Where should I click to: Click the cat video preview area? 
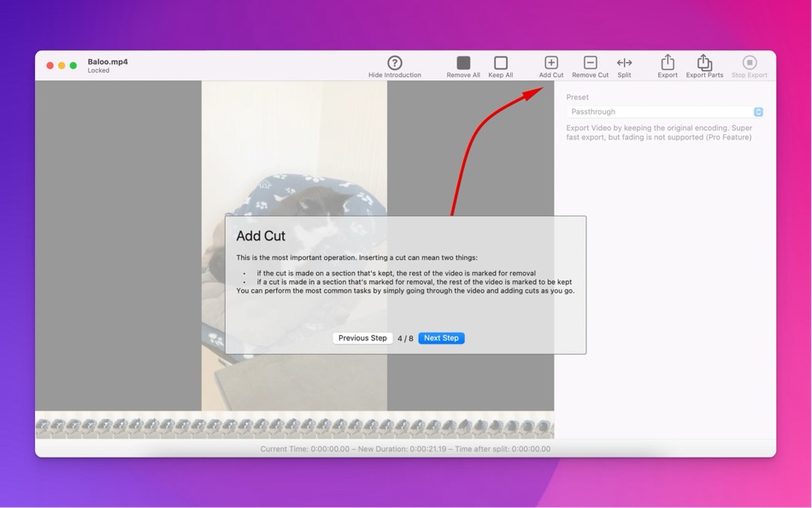pyautogui.click(x=294, y=245)
